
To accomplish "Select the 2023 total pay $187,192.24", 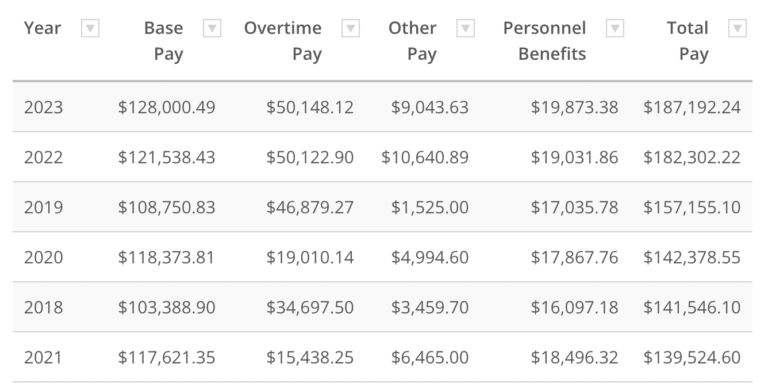I will click(x=692, y=107).
